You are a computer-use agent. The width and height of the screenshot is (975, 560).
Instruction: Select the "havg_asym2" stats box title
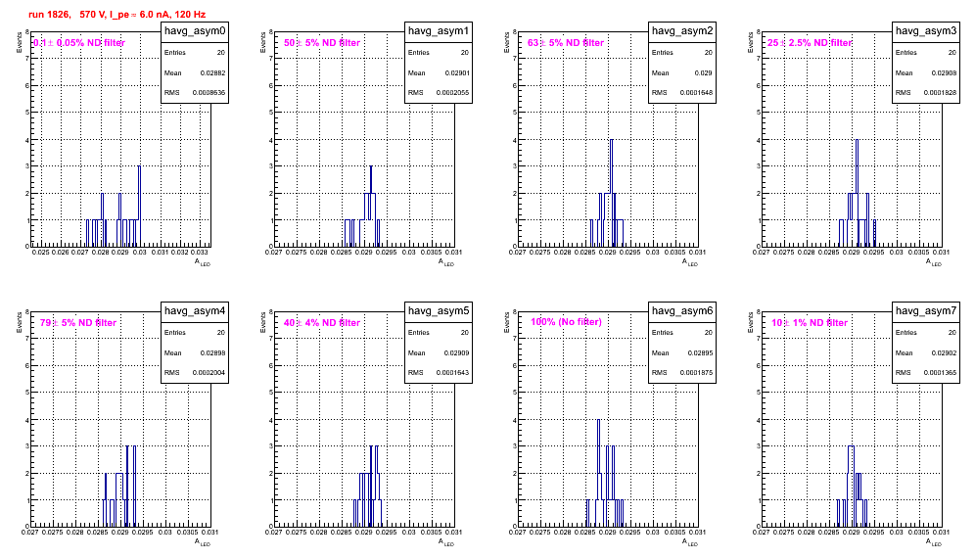click(x=682, y=31)
